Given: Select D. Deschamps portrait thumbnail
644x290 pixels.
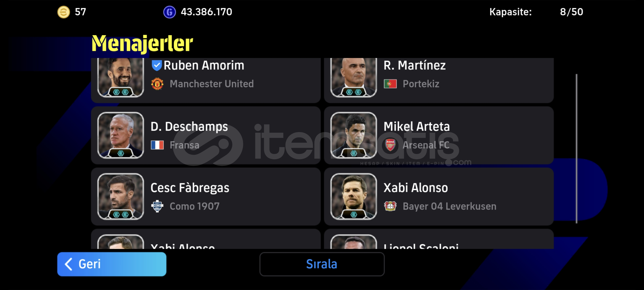Looking at the screenshot, I should click(x=121, y=135).
